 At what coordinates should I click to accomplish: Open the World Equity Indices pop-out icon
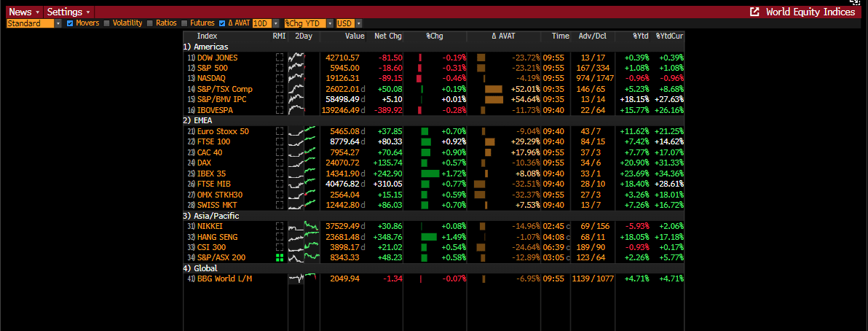tap(754, 12)
